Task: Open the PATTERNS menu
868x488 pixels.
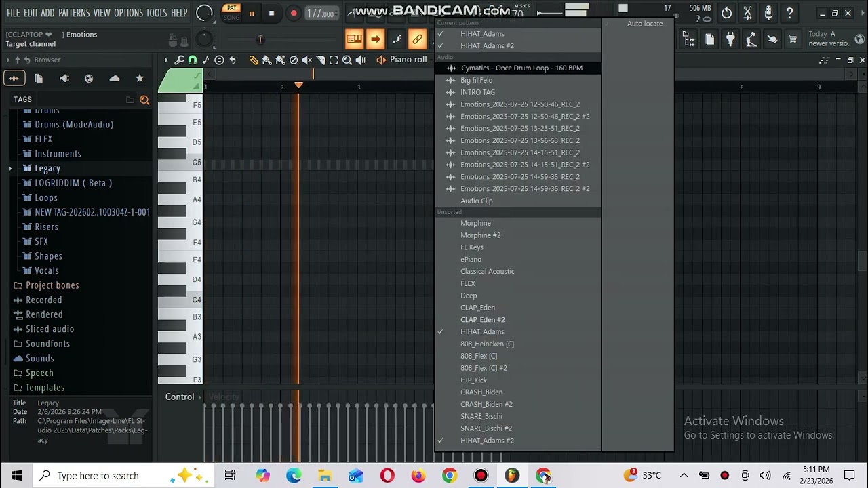Action: point(74,13)
